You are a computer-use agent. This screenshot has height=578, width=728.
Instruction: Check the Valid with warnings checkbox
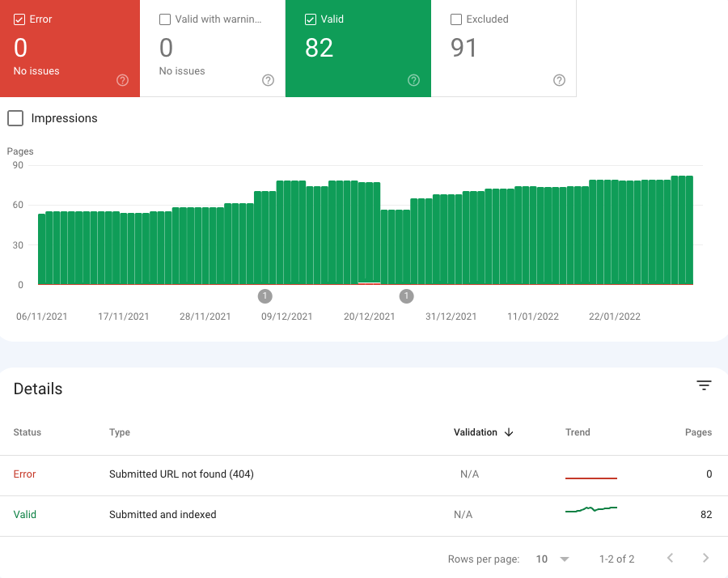(165, 19)
